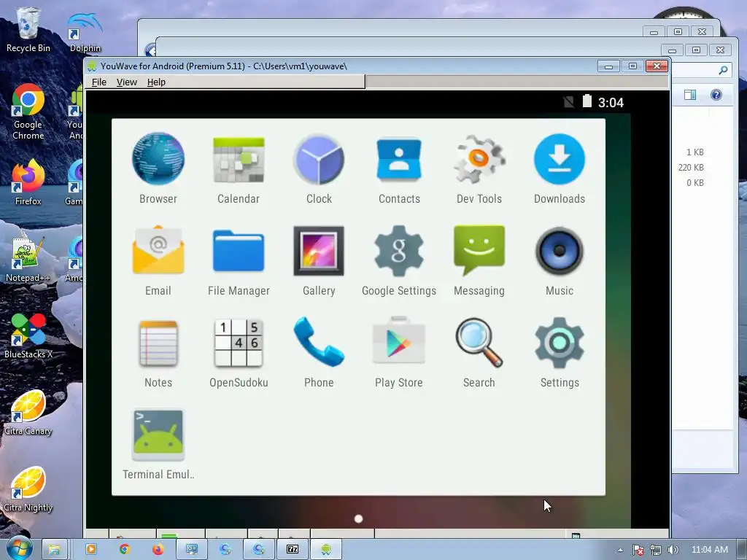Select the BlueStacks X desktop shortcut

tap(28, 335)
